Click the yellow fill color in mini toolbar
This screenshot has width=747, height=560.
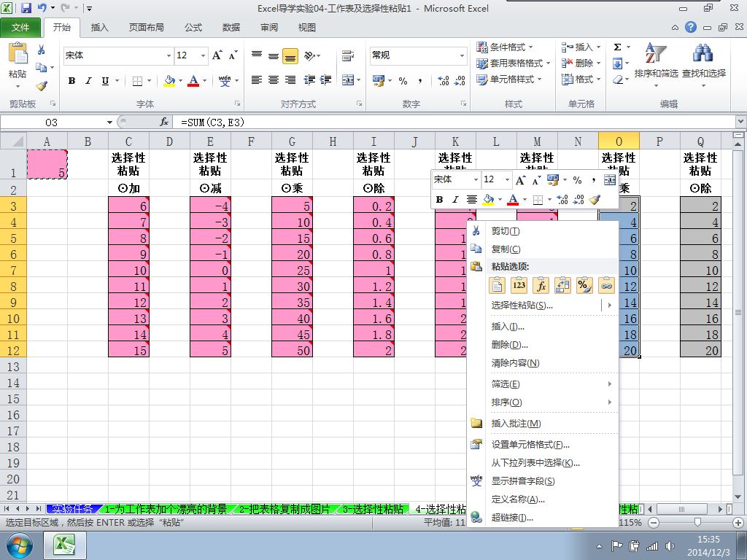pyautogui.click(x=489, y=199)
